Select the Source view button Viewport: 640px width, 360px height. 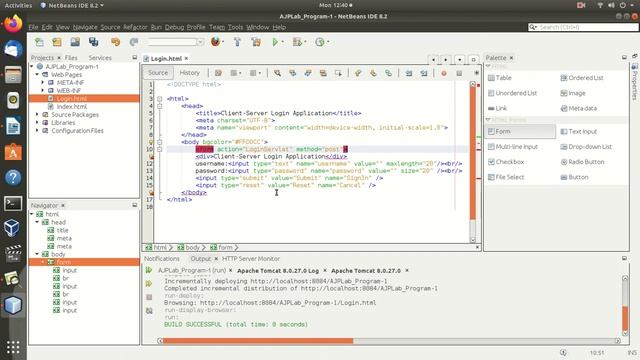[x=158, y=73]
